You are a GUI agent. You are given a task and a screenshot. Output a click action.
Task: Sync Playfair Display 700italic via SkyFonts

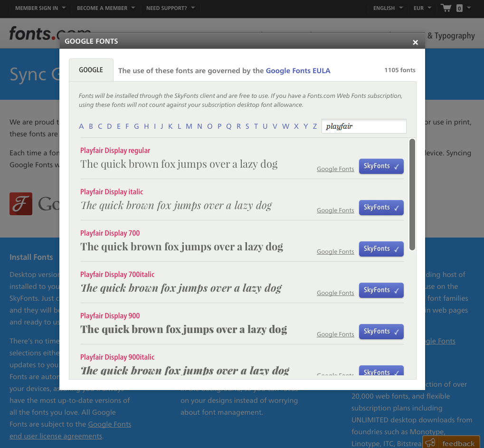tap(381, 290)
